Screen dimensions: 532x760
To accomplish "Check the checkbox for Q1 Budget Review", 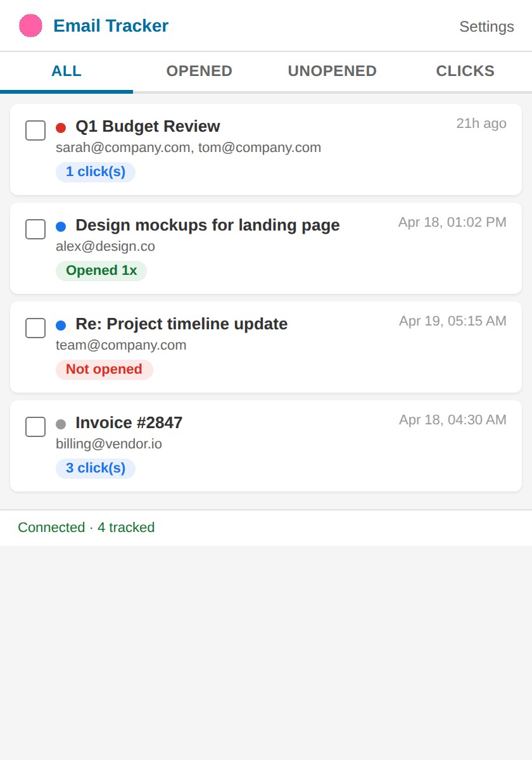I will coord(35,130).
